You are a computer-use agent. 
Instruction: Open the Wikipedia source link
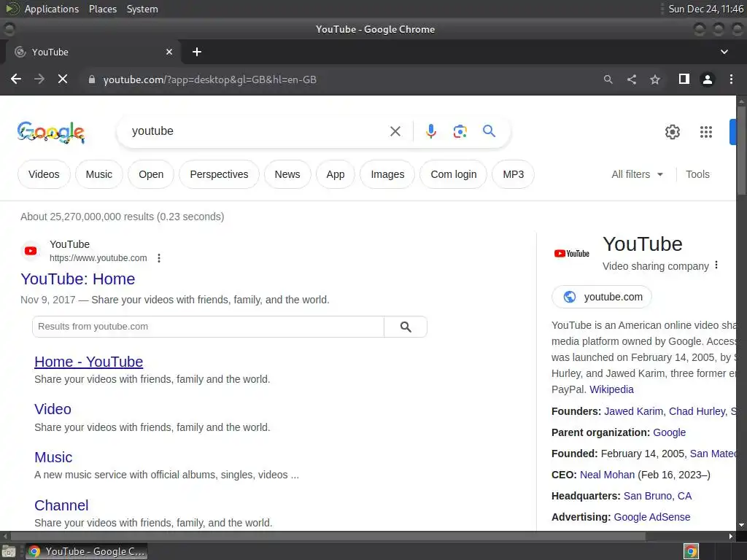tap(612, 389)
